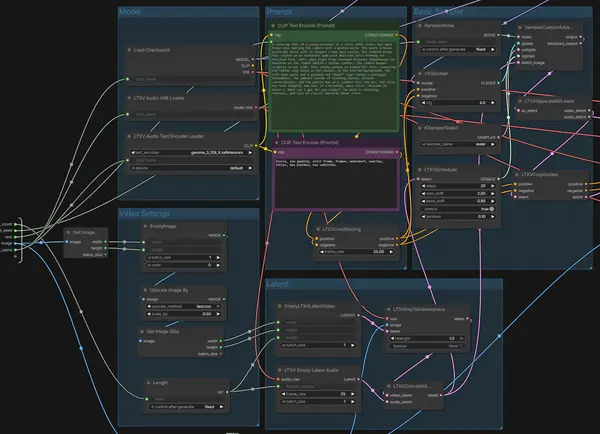
Task: Increase terminal value with right arrow in LTXVScheduler
Action: 492,217
